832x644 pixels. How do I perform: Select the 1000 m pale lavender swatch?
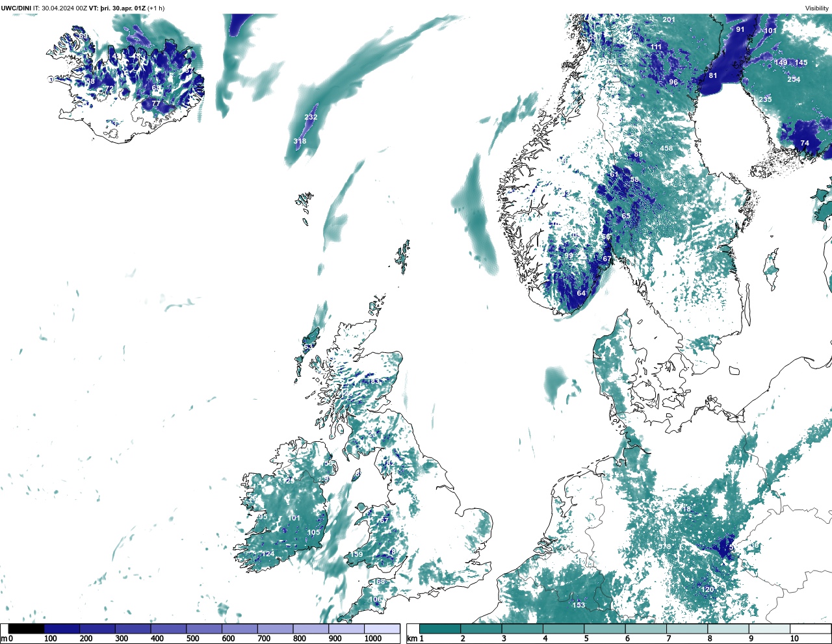(382, 628)
